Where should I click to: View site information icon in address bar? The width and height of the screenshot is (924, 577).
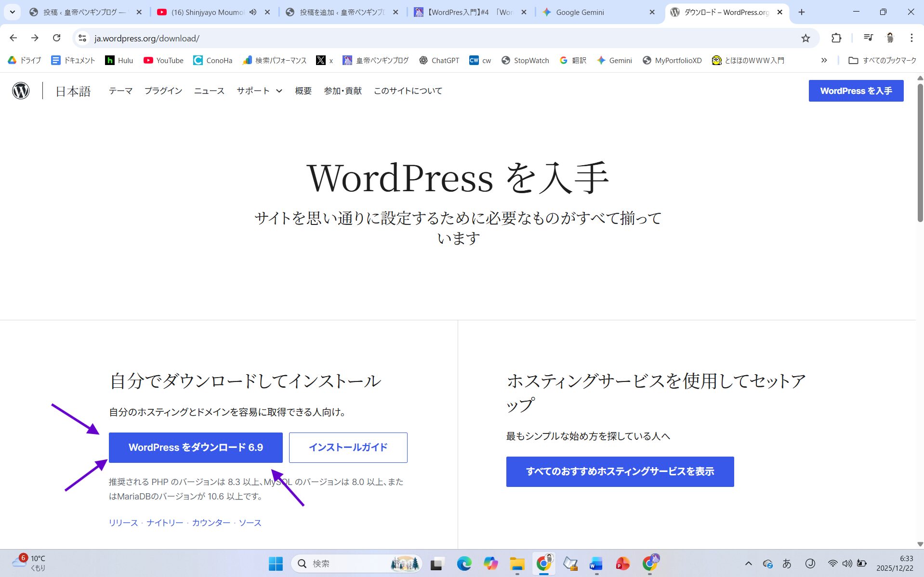pos(82,38)
